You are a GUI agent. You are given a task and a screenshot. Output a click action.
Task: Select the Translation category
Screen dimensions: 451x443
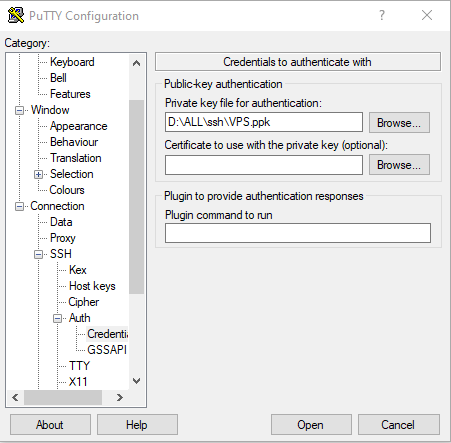[76, 158]
